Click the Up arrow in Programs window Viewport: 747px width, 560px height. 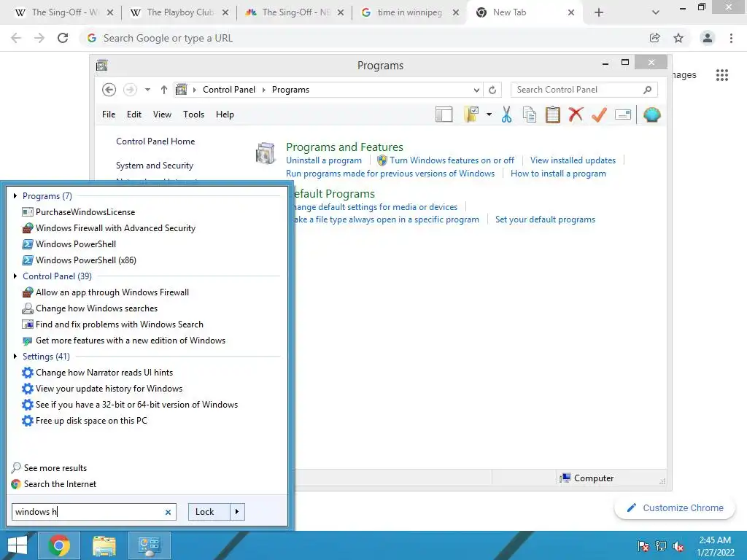click(164, 90)
